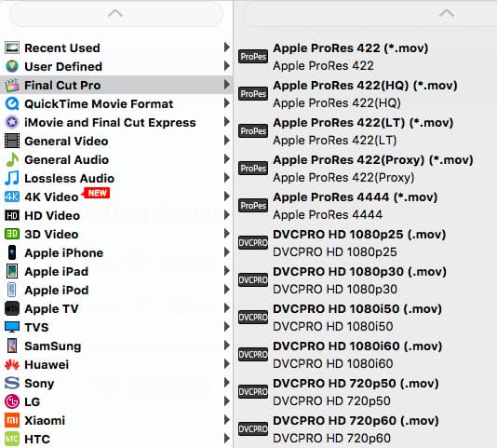Viewport: 497px width, 448px height.
Task: Click the 4K Video icon
Action: point(12,197)
